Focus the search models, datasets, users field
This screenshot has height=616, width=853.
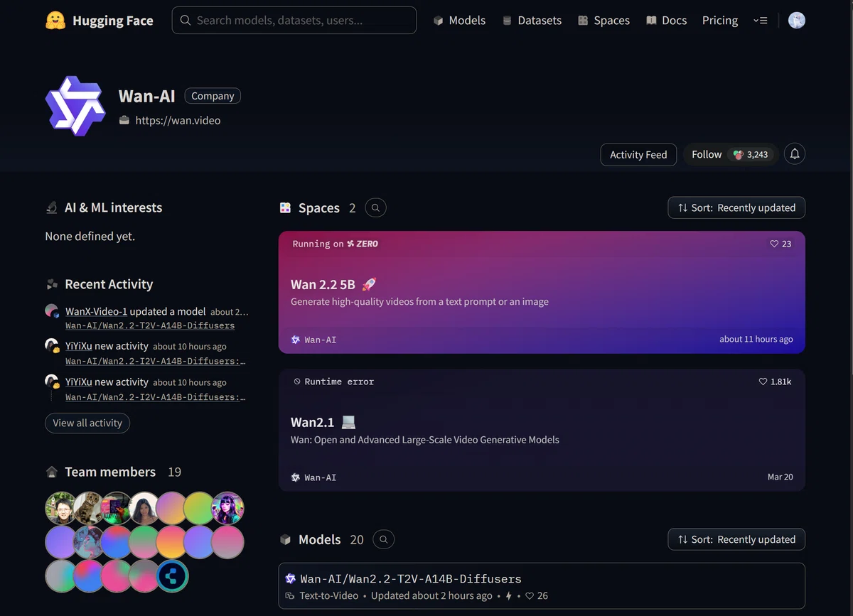pos(294,21)
